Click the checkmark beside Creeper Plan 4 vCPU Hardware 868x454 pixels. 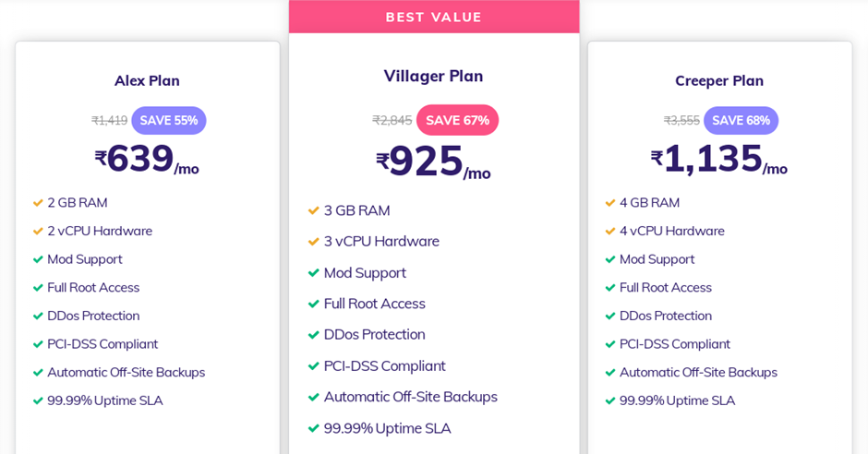(610, 231)
